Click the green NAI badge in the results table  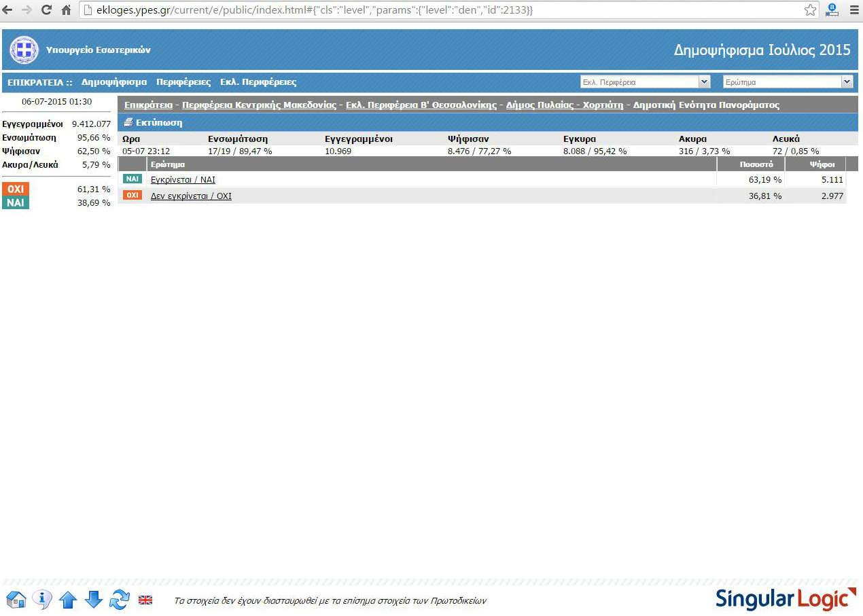[133, 179]
